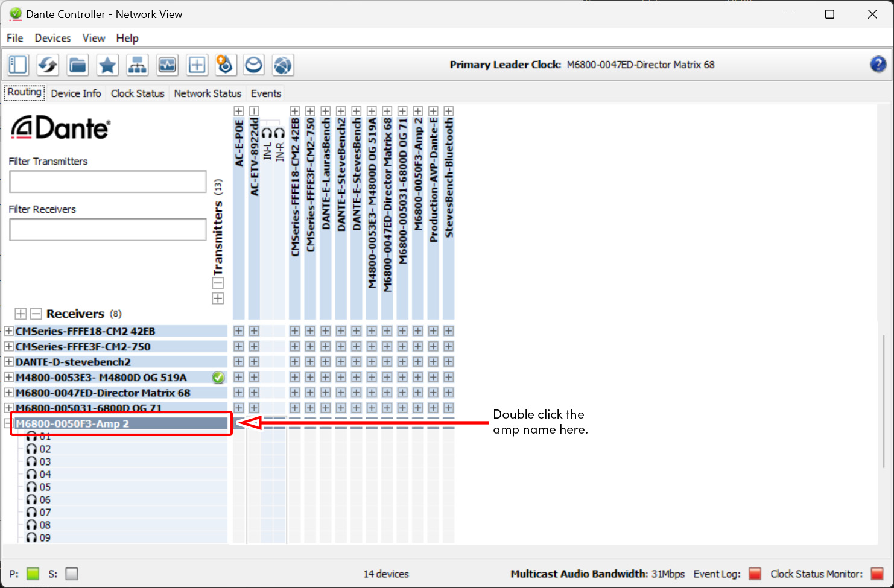Click the DANTE-E-LaurasBench transmitter label
The width and height of the screenshot is (894, 588).
[x=326, y=173]
